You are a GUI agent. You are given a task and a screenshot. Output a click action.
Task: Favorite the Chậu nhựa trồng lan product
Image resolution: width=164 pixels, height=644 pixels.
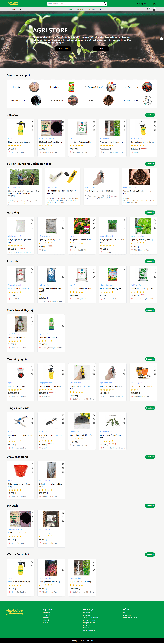32,464
